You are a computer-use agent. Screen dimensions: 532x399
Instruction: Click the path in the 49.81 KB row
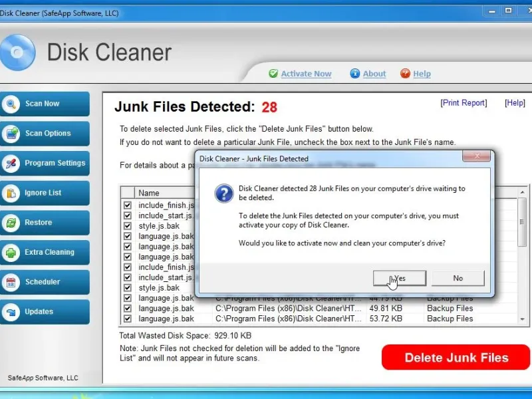[289, 309]
